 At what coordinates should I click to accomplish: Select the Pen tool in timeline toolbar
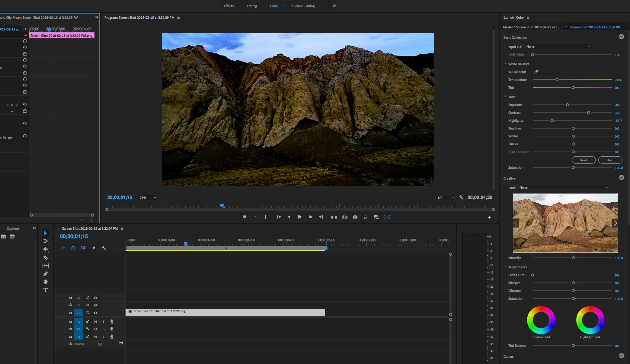pos(46,274)
